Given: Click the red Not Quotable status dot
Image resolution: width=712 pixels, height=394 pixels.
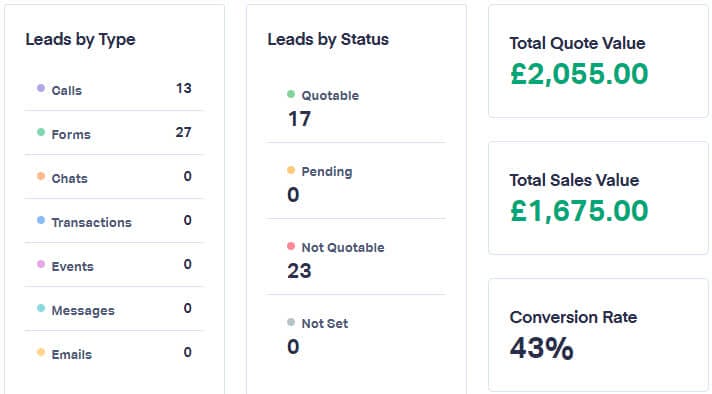Looking at the screenshot, I should pyautogui.click(x=291, y=246).
